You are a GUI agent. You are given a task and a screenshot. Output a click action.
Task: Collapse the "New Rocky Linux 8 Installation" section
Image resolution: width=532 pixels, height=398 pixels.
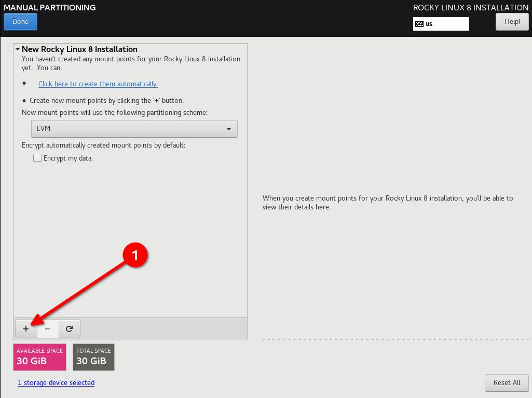click(17, 49)
